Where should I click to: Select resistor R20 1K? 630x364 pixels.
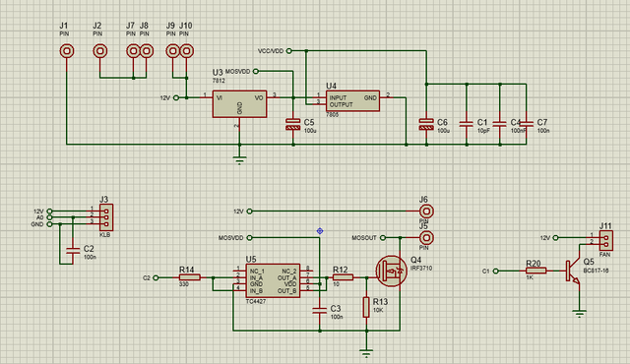click(x=535, y=271)
